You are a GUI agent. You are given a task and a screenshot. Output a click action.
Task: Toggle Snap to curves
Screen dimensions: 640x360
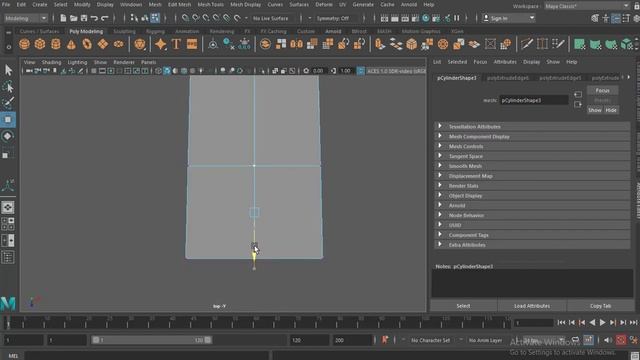tap(196, 18)
